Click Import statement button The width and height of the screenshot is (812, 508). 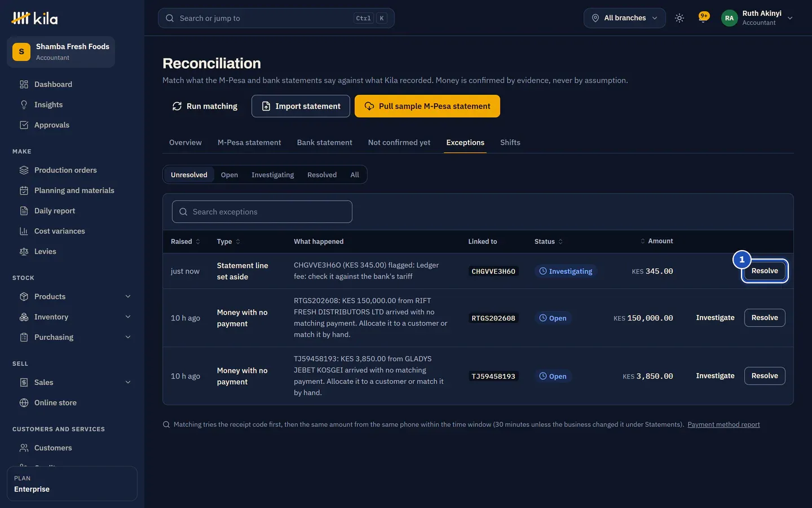(301, 106)
